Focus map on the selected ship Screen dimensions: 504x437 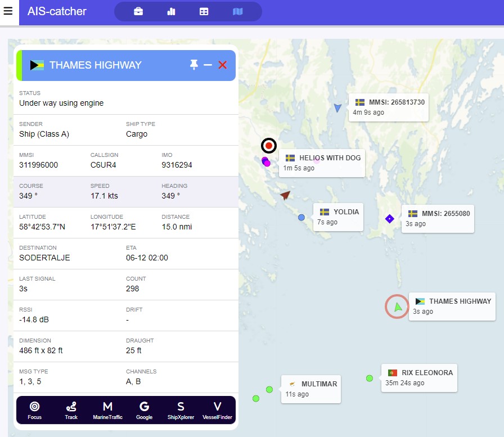pos(35,410)
